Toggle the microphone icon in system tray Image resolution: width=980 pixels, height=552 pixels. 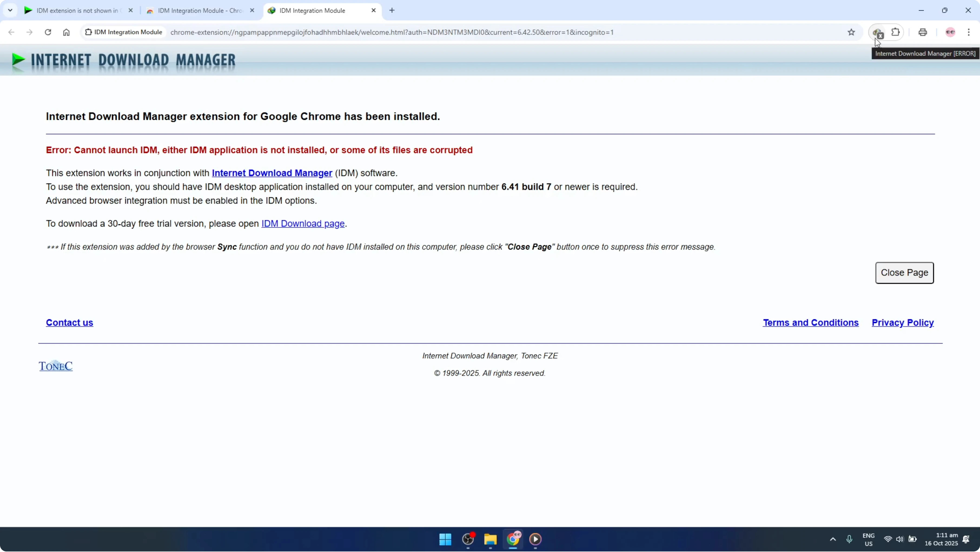click(849, 540)
